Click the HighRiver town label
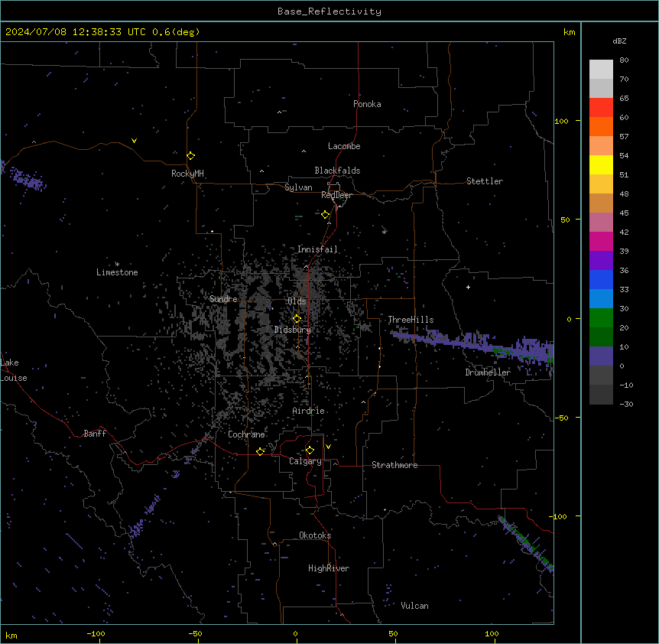Image resolution: width=659 pixels, height=644 pixels. (x=329, y=568)
